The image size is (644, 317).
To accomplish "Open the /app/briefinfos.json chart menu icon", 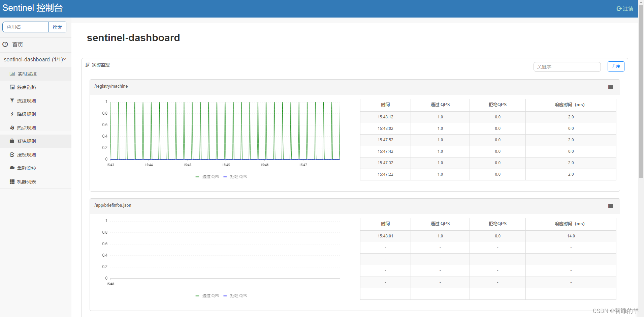I will [x=611, y=206].
